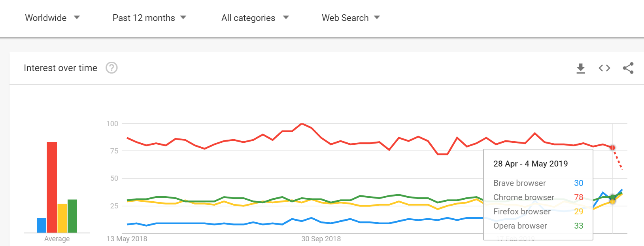Click Opera browser value 33 in tooltip
This screenshot has height=246, width=644.
[578, 226]
